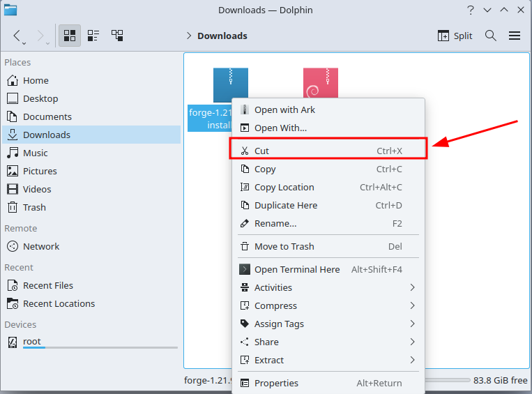
Task: Click the pink Debian package file
Action: [x=321, y=84]
